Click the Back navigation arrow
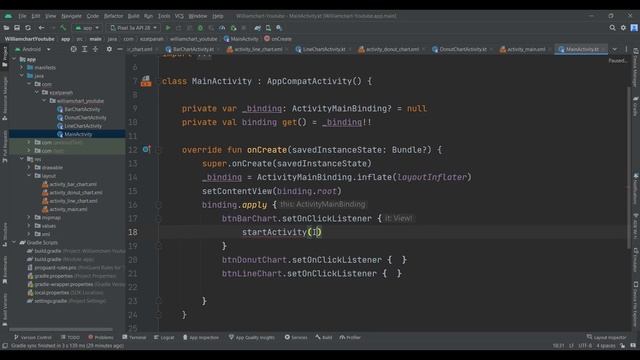 [x=41, y=28]
